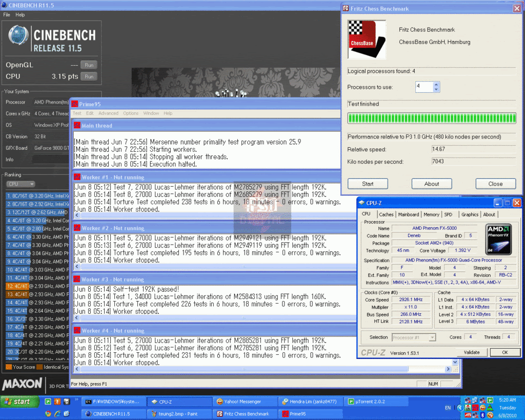Image resolution: width=525 pixels, height=420 pixels.
Task: Open Prime95 Window menu
Action: coord(151,113)
